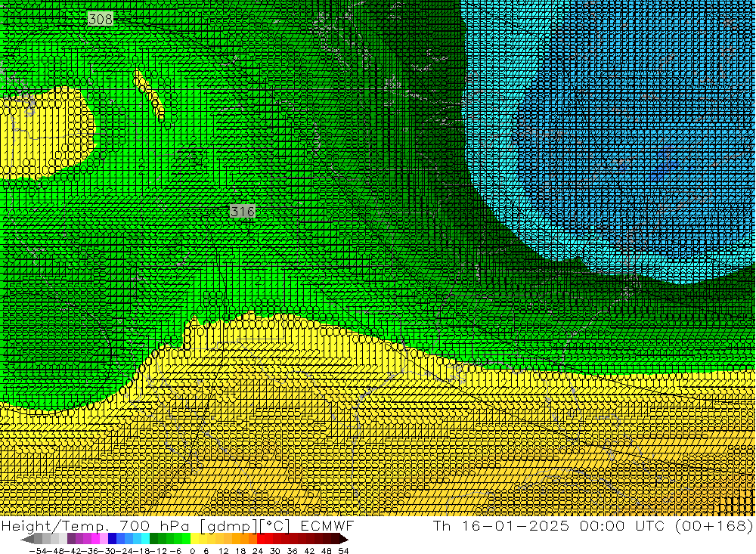
Task: Select the dark green legend swatch above -12
Action: [153, 540]
